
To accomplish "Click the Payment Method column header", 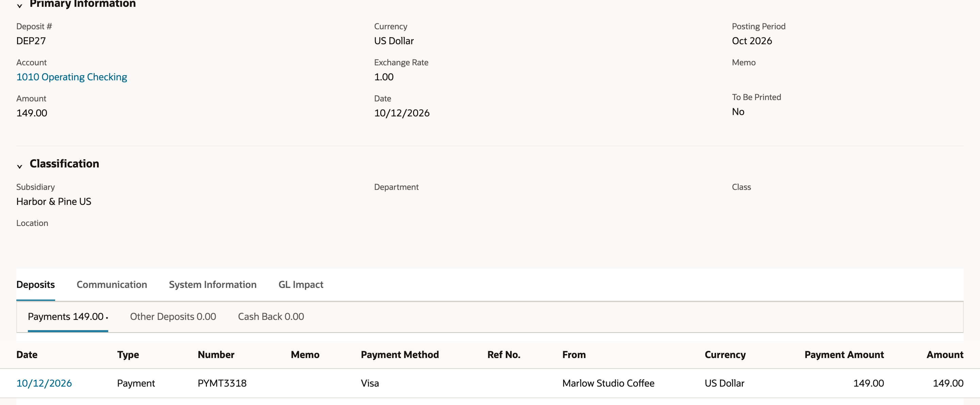I will 400,354.
